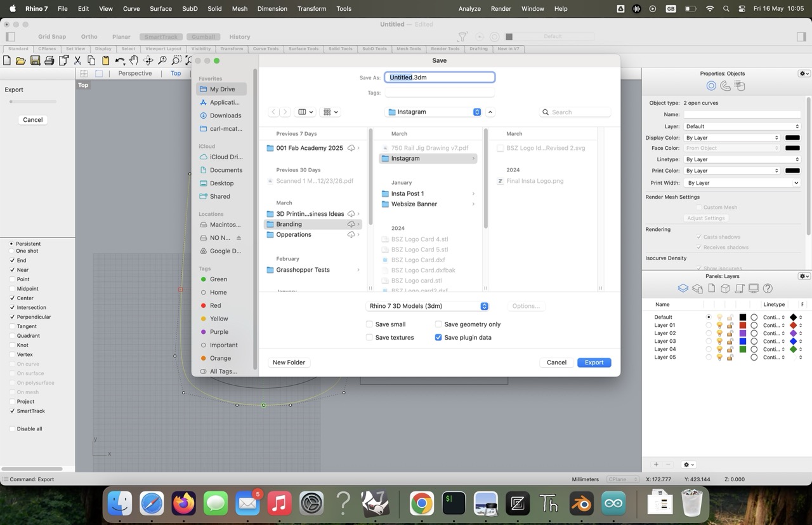Select the Pan hand tool
The image size is (812, 525).
click(134, 60)
